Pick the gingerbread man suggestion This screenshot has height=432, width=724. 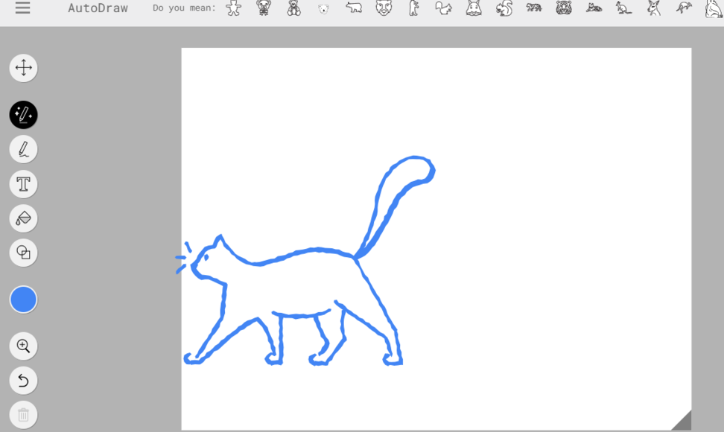click(234, 8)
